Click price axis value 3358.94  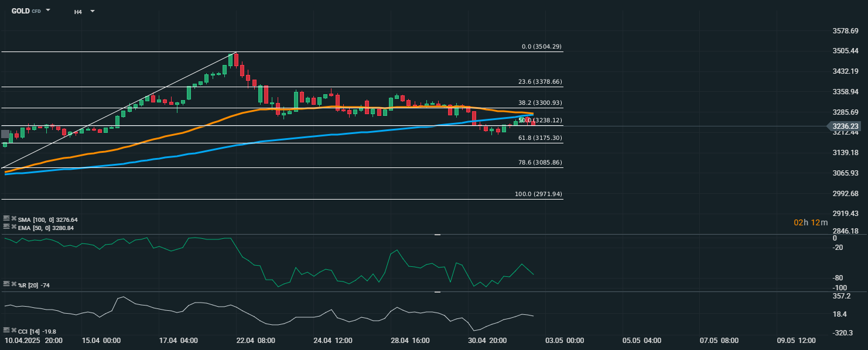(x=845, y=92)
